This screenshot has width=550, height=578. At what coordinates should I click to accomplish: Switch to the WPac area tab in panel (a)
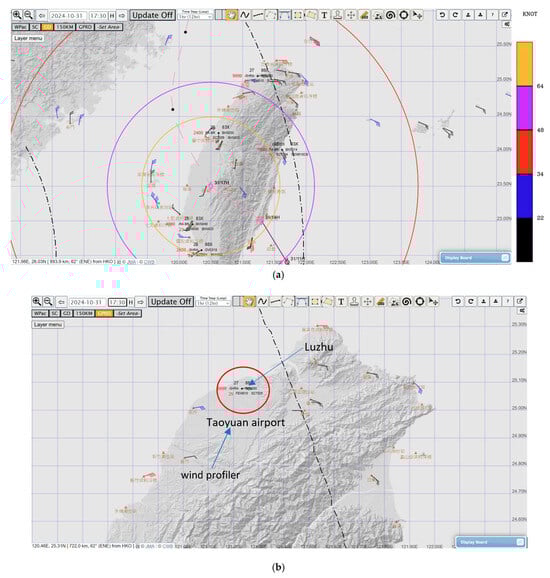pos(20,27)
